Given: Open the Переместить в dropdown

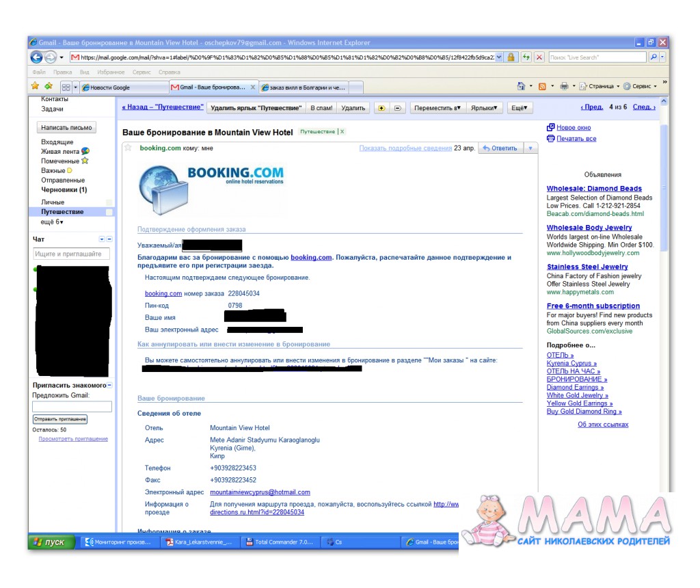Looking at the screenshot, I should pos(437,107).
